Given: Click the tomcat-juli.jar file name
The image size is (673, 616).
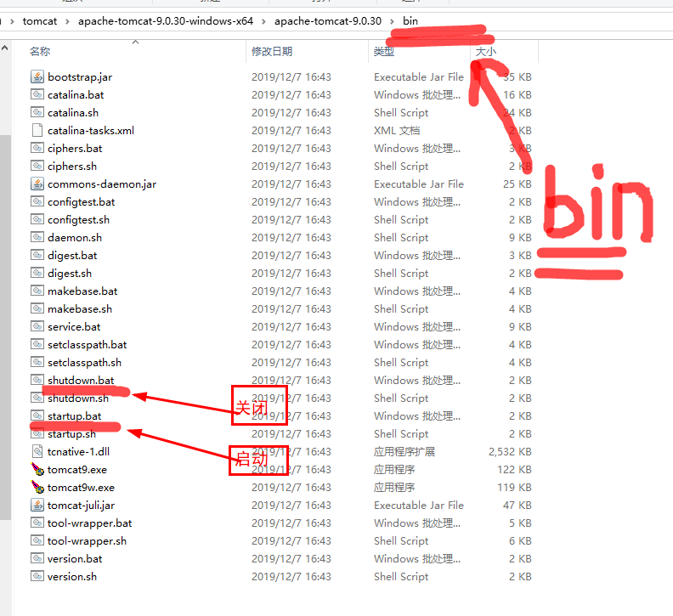Looking at the screenshot, I should pos(81,506).
